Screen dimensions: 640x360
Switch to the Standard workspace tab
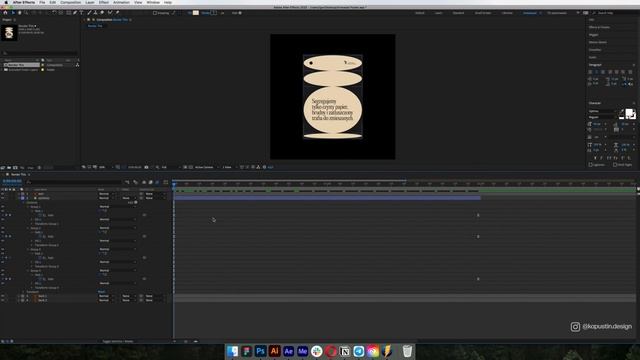click(x=458, y=13)
